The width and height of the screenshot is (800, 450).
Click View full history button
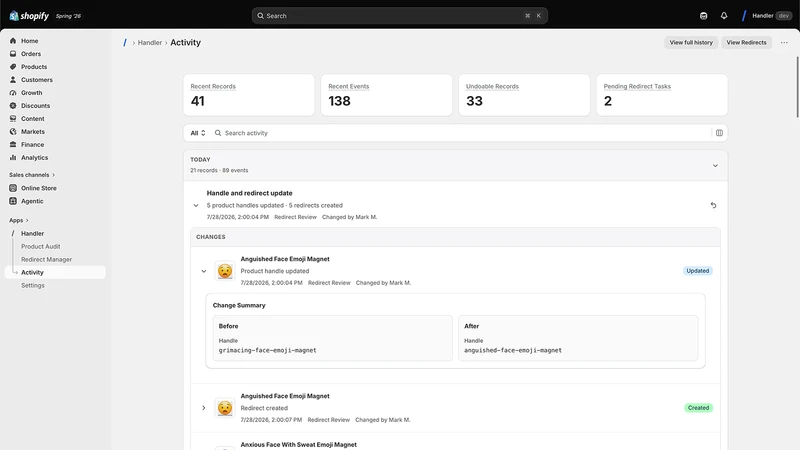(691, 42)
